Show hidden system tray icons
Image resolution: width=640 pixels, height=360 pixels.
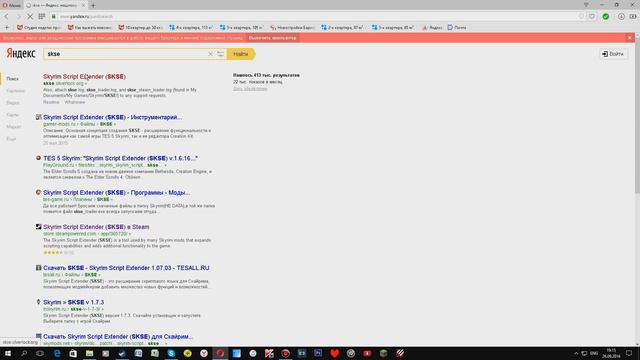[x=576, y=353]
